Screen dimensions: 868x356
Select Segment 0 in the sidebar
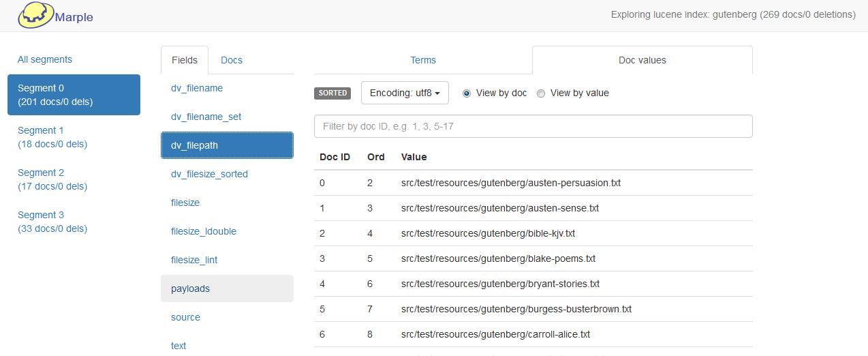[x=74, y=95]
